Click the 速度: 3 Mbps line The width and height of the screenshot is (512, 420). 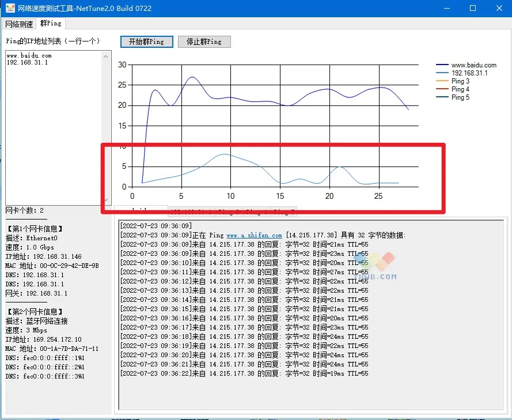(x=26, y=330)
